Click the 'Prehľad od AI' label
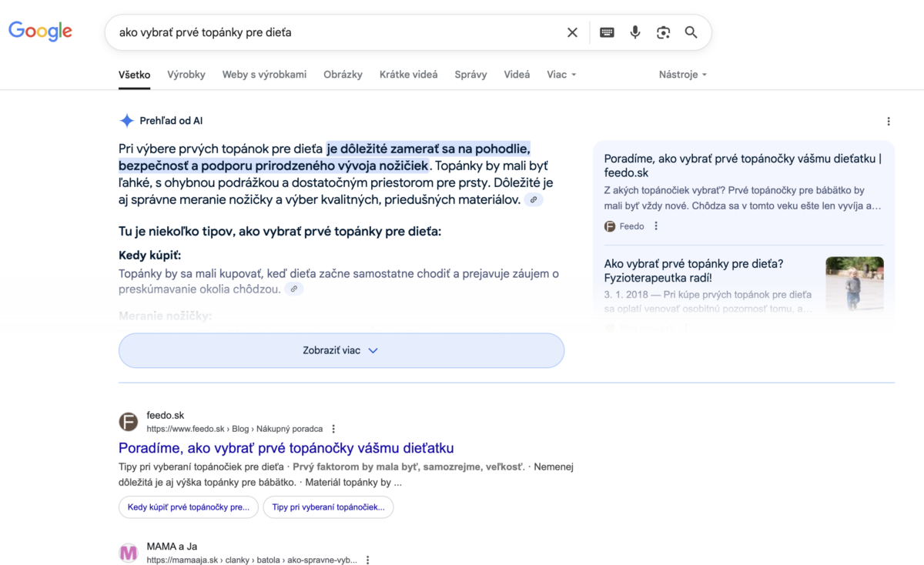 [x=171, y=121]
